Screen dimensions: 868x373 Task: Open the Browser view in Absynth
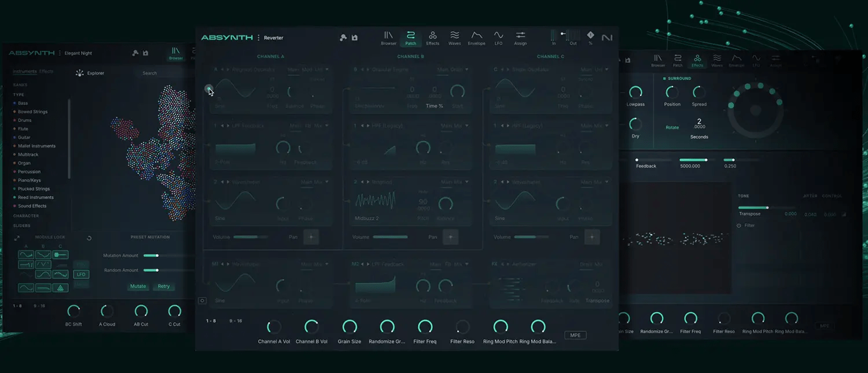coord(388,38)
